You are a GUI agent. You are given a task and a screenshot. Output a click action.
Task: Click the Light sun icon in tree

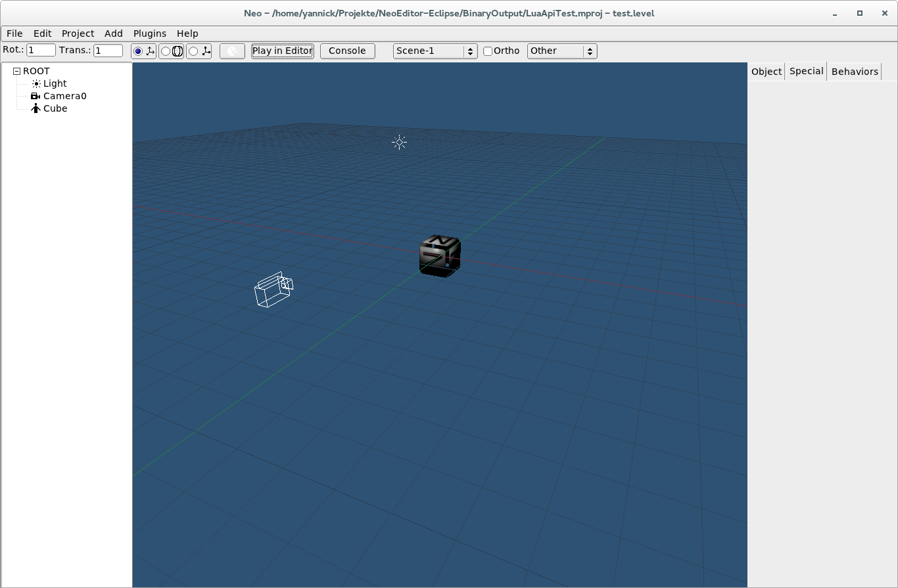click(x=36, y=83)
